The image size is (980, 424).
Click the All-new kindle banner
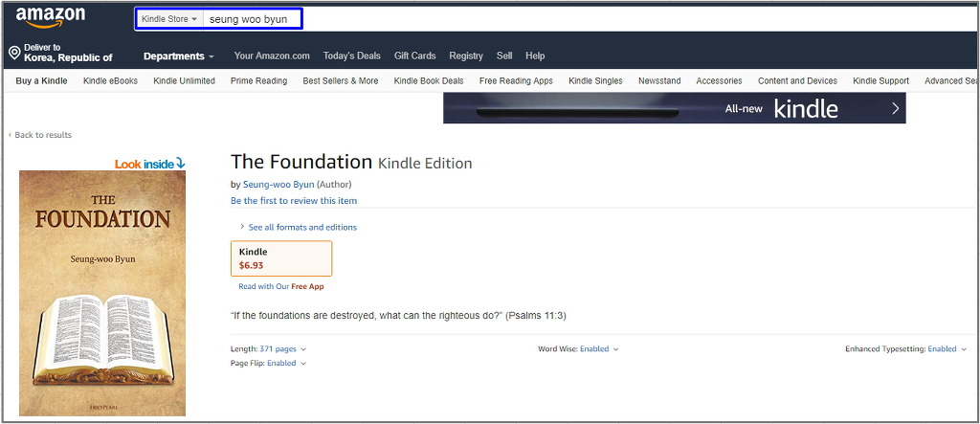[675, 108]
